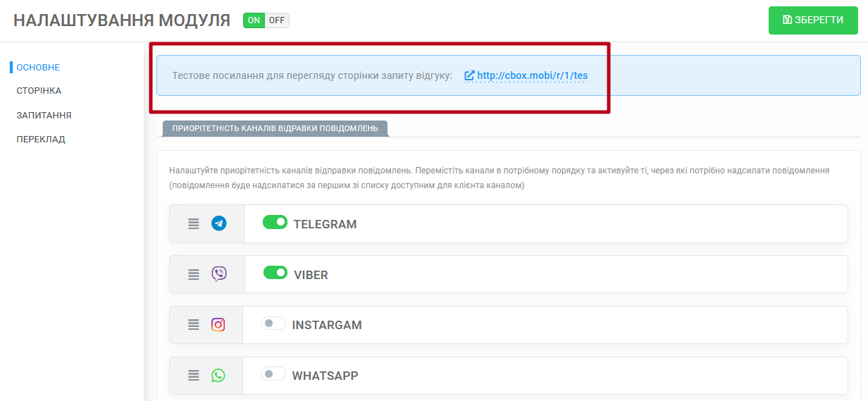868x401 pixels.
Task: Click the Instagram channel icon
Action: click(x=218, y=325)
